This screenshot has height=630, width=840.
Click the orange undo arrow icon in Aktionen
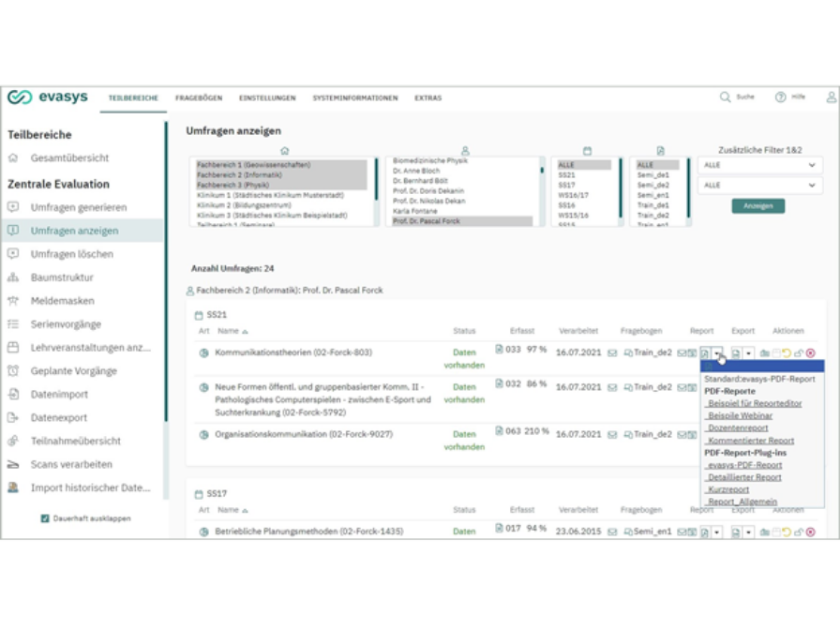point(788,352)
